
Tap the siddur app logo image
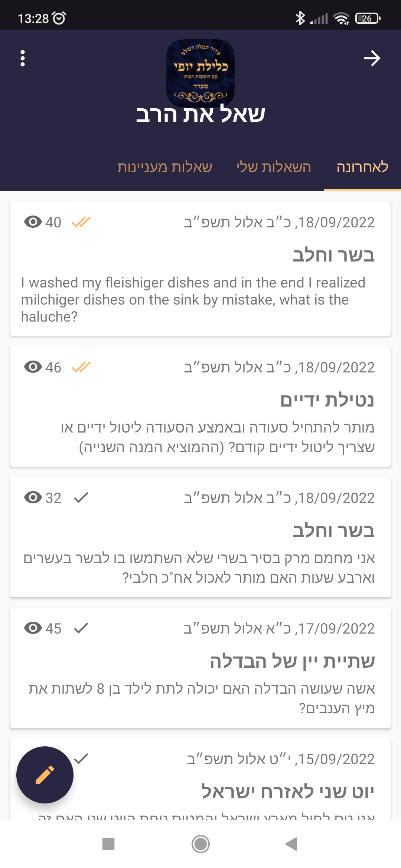pos(200,73)
